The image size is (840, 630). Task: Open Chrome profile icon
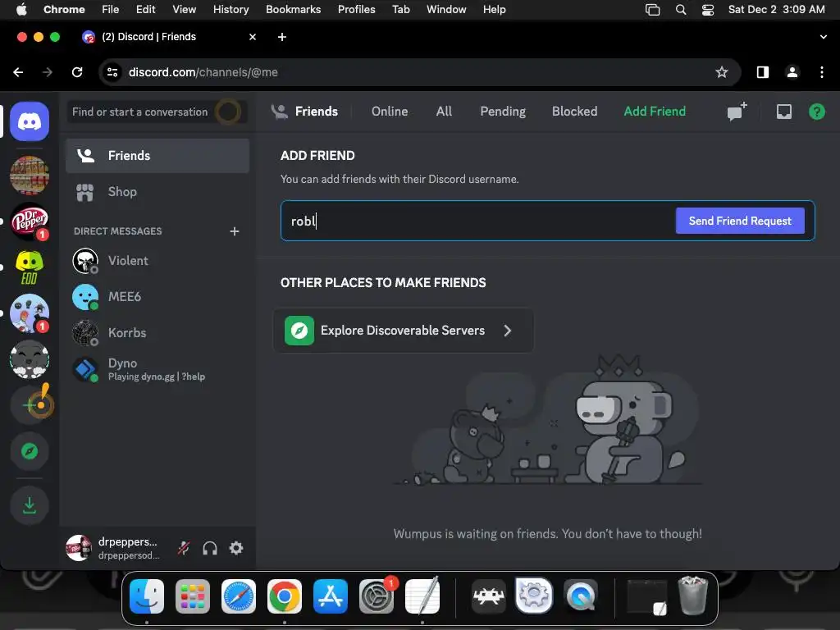point(792,72)
